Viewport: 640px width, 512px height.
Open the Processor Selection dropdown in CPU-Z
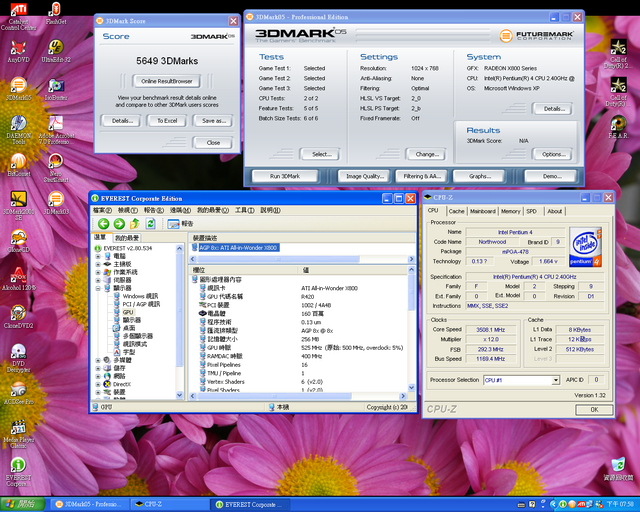pos(556,380)
